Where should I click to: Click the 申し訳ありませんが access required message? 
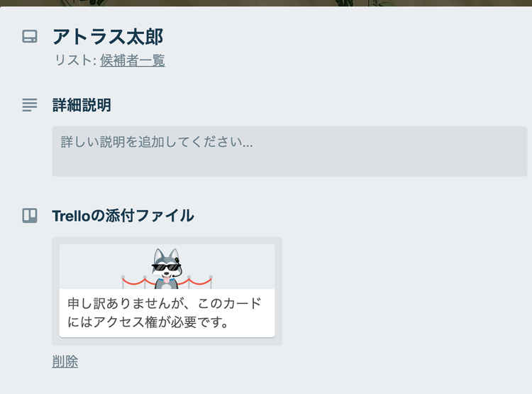coord(165,303)
